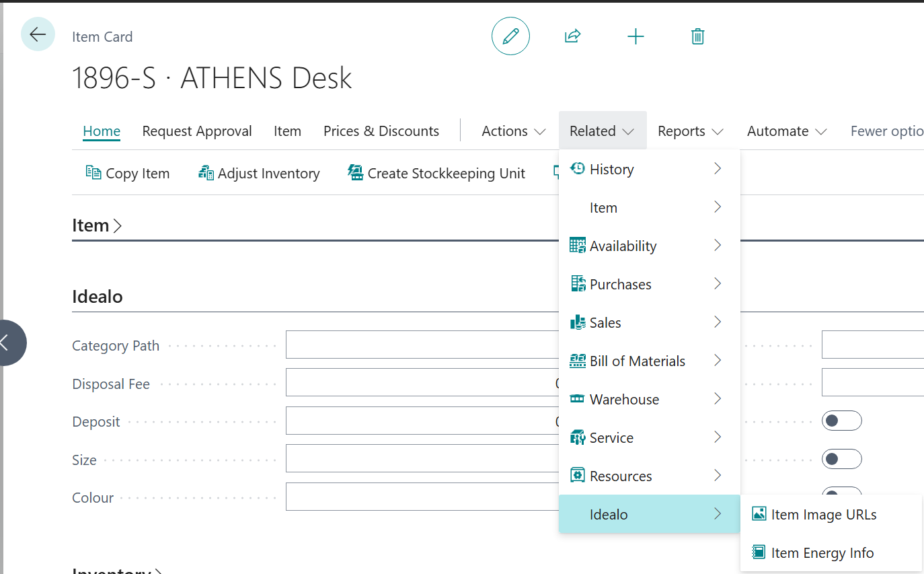
Task: Switch to Prices & Discounts tab
Action: click(381, 131)
